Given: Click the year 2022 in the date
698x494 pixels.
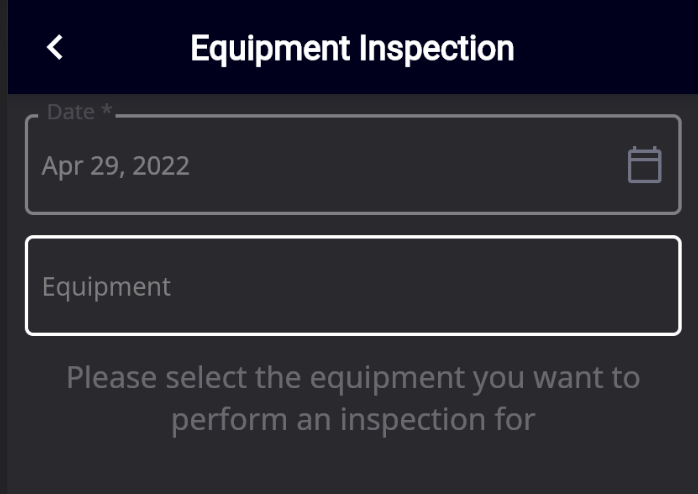Looking at the screenshot, I should tap(161, 166).
